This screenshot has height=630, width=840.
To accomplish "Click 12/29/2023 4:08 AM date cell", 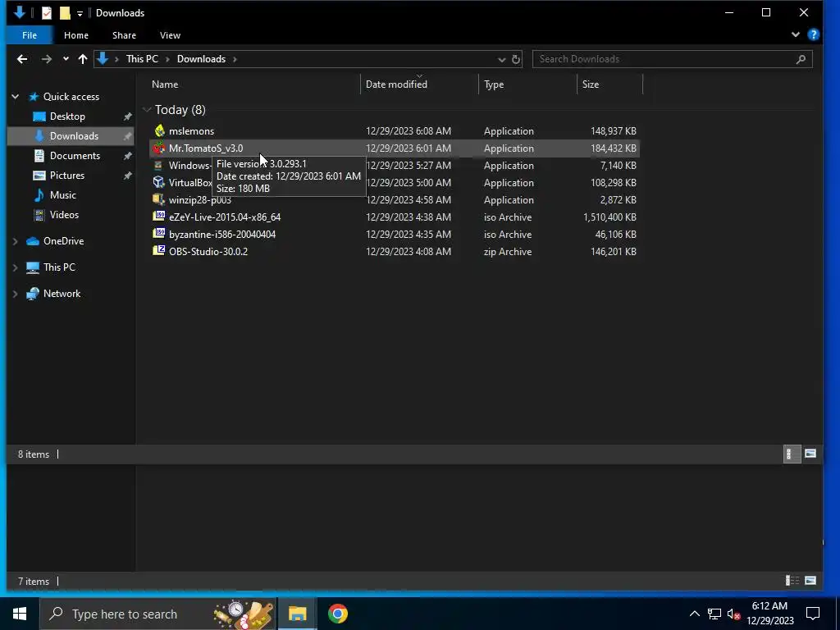I will point(409,251).
